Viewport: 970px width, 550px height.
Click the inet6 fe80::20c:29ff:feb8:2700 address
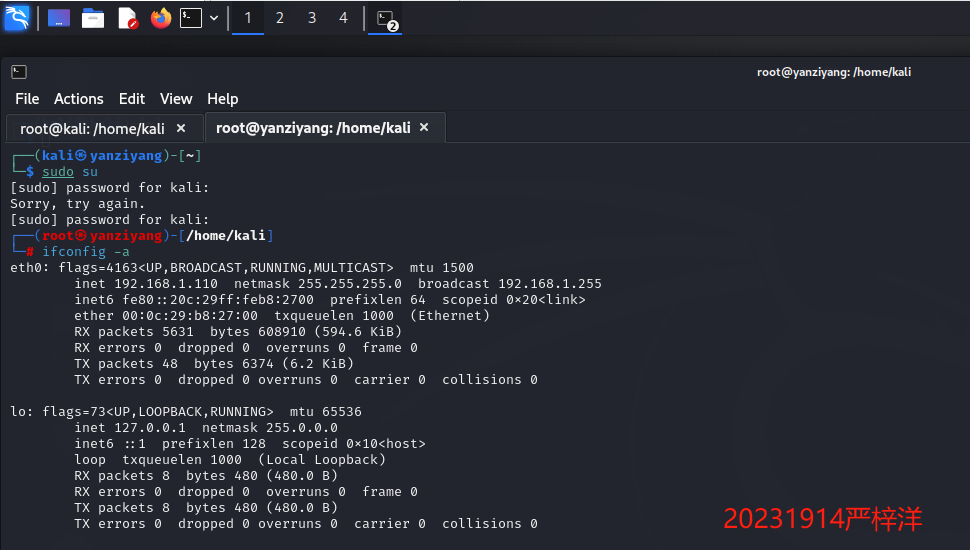(x=218, y=299)
